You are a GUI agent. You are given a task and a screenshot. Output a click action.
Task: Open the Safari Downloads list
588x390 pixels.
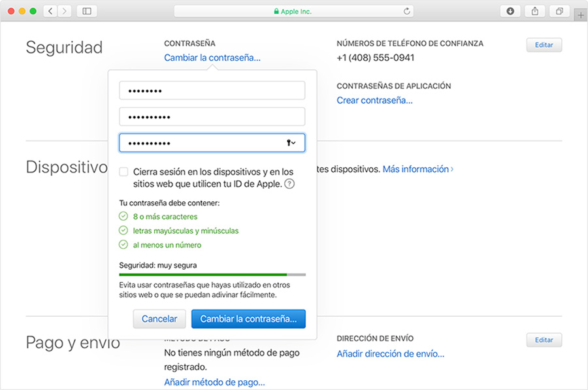(x=510, y=11)
